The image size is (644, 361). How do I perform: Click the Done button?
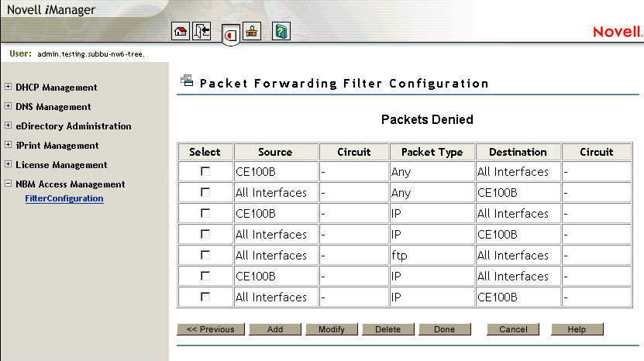[445, 329]
